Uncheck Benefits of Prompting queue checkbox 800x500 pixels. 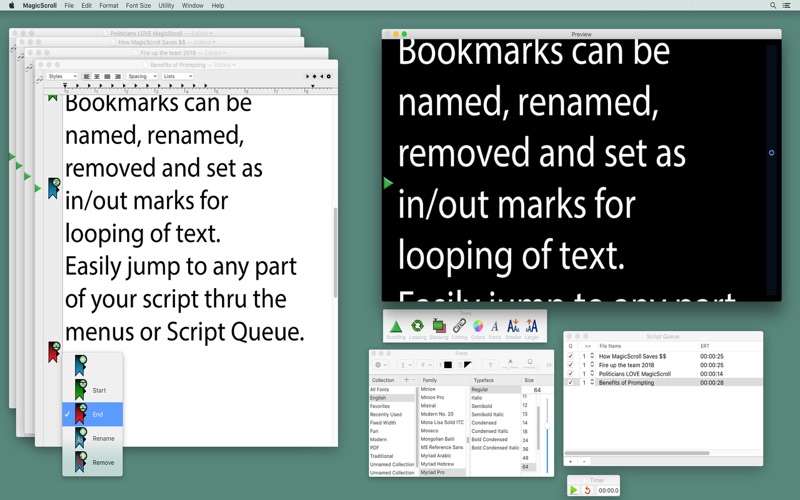[x=570, y=382]
